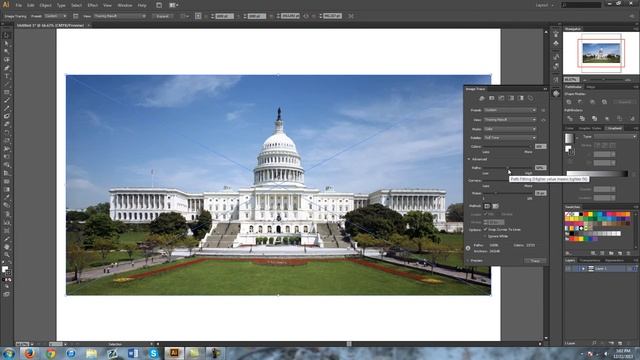This screenshot has width=640, height=360.
Task: Toggle the Ignore White checkbox
Action: click(485, 236)
